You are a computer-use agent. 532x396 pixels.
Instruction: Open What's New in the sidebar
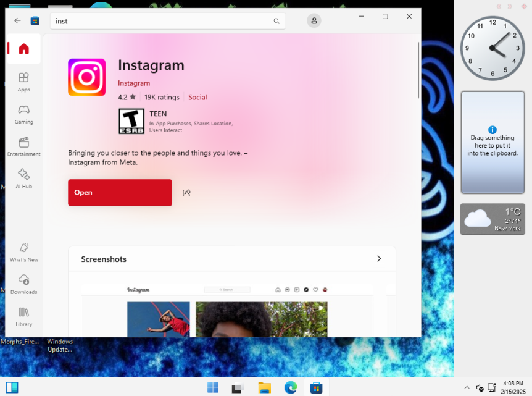pos(23,252)
